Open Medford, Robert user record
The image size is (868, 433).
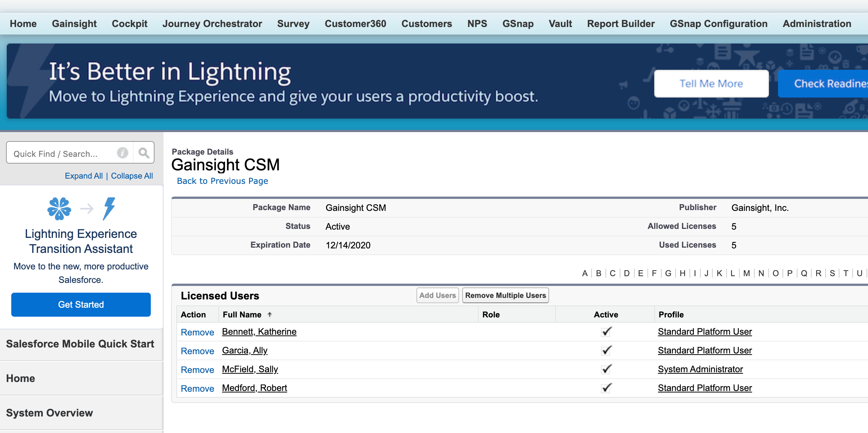(x=254, y=388)
